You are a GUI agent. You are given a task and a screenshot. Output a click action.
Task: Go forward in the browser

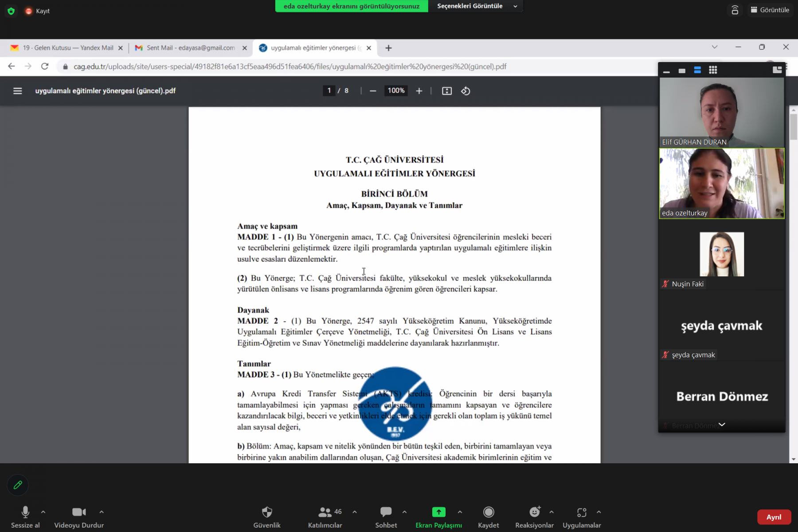coord(28,66)
